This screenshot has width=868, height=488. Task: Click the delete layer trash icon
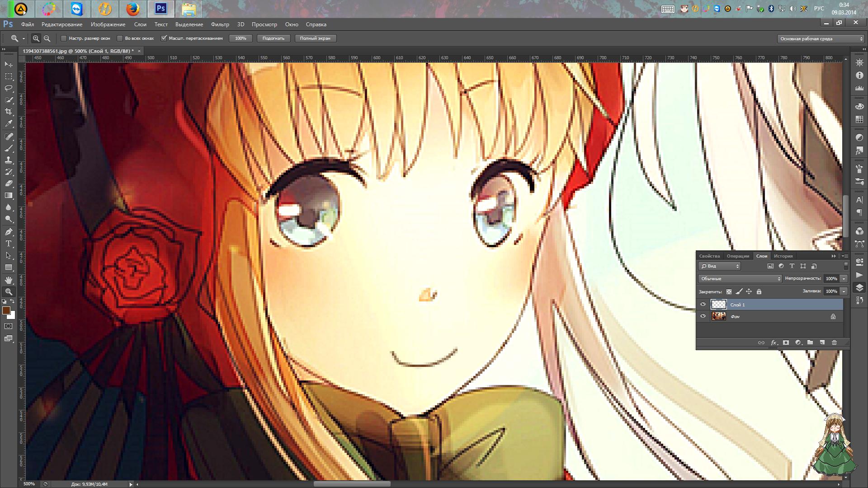point(834,343)
